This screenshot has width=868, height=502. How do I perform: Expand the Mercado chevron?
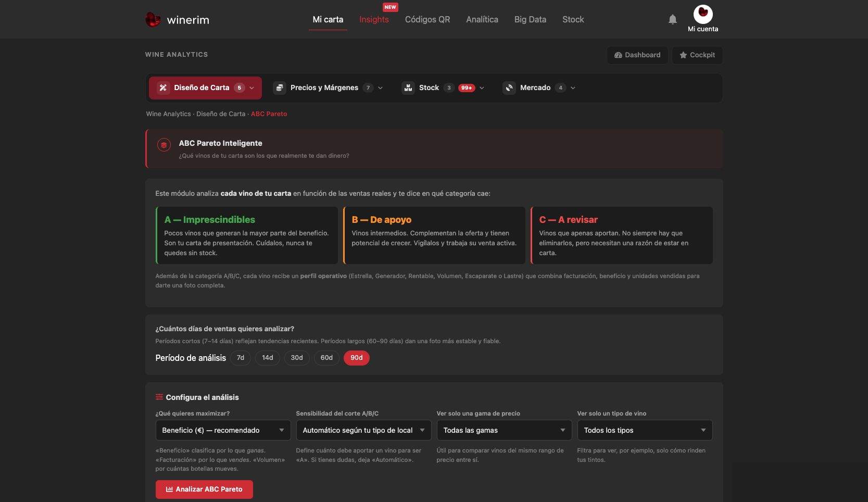click(573, 88)
